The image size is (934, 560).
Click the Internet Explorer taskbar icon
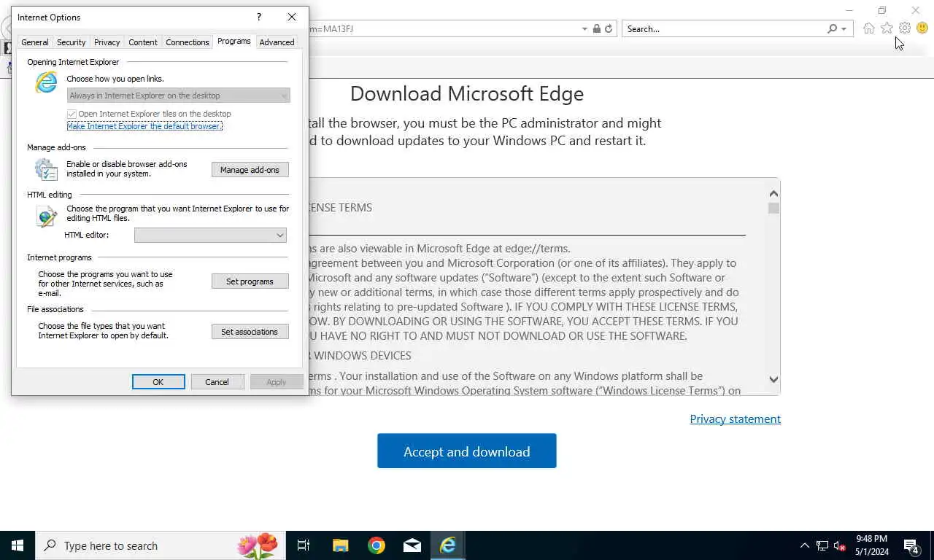pyautogui.click(x=448, y=545)
